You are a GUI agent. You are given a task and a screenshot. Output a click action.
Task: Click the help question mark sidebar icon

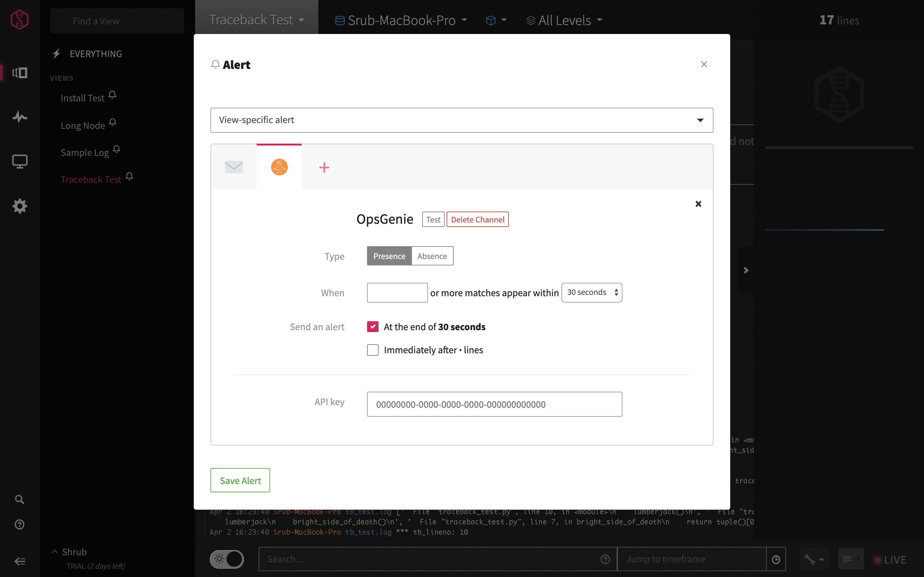coord(20,524)
